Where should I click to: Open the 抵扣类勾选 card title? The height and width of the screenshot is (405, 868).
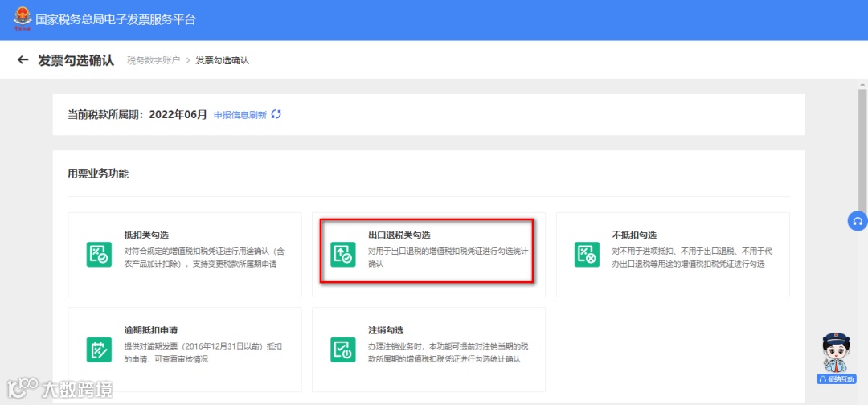pyautogui.click(x=147, y=235)
